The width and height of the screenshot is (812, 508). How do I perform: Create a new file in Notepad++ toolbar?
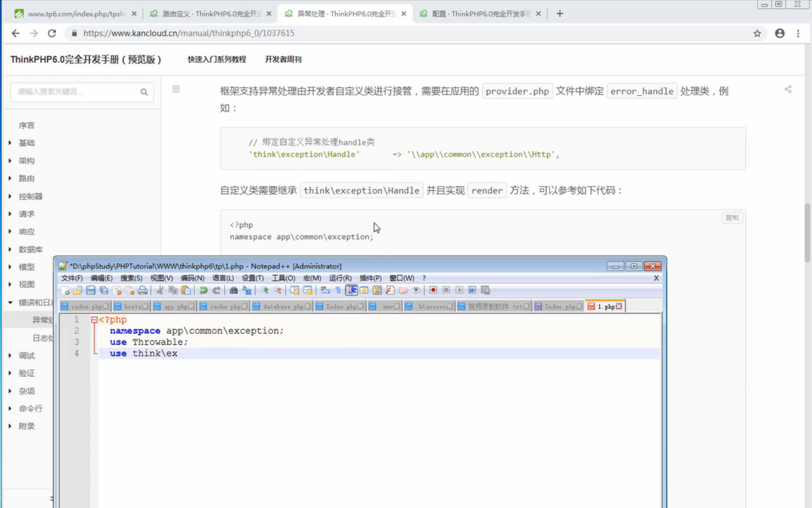[65, 290]
